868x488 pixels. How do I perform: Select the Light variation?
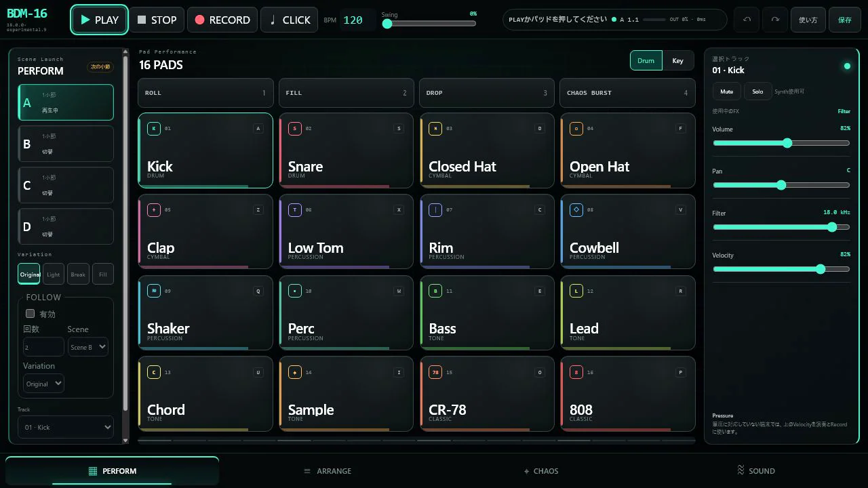click(x=54, y=274)
